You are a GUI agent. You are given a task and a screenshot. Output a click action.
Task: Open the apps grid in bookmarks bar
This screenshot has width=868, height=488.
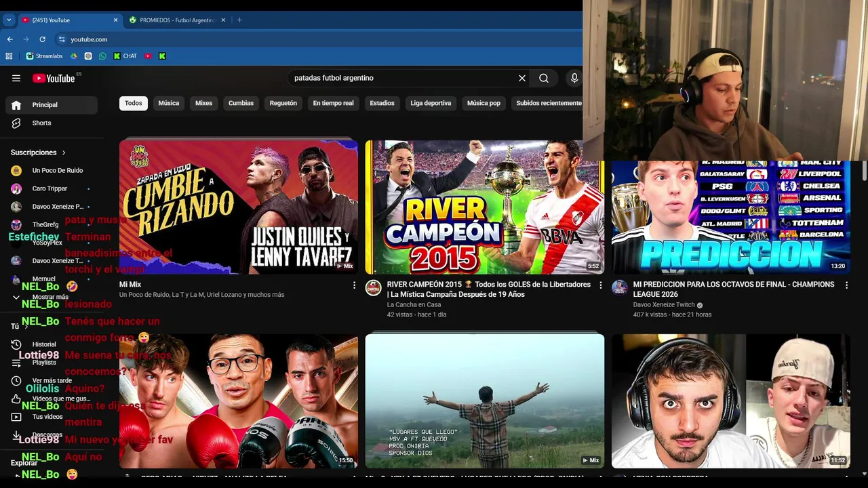coord(9,56)
